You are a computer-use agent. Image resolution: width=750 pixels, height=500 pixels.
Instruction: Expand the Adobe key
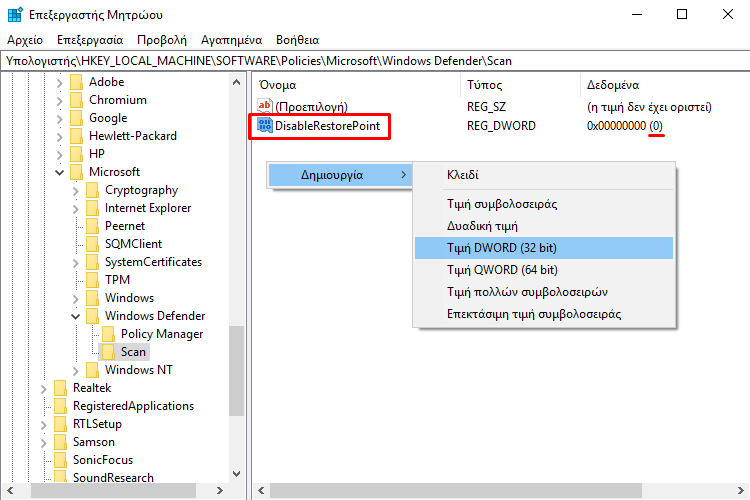click(x=59, y=83)
